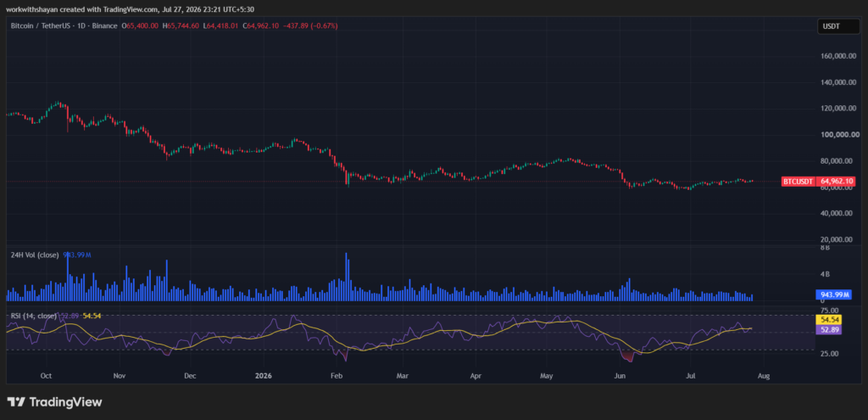The width and height of the screenshot is (868, 420).
Task: Click the change value -437.89 (-0.67%)
Action: [311, 26]
